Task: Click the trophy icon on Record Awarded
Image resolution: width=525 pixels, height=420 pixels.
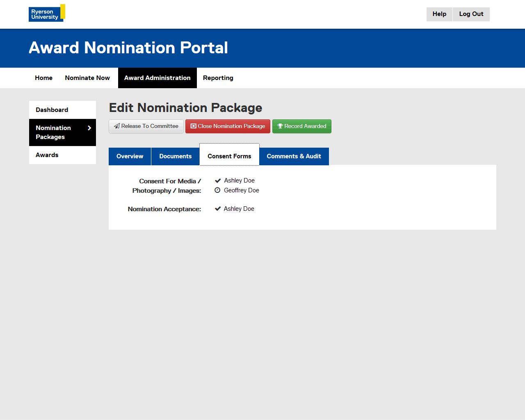Action: 280,126
